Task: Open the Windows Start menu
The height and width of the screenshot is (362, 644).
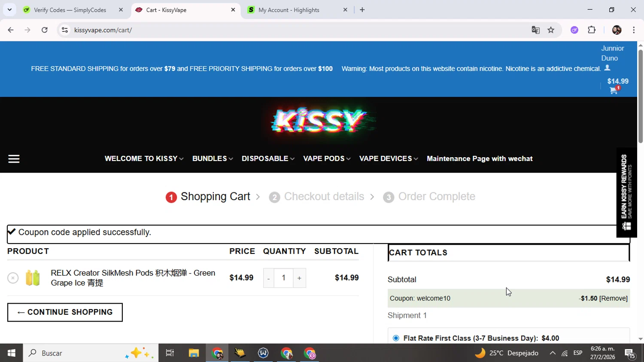Action: click(12, 353)
